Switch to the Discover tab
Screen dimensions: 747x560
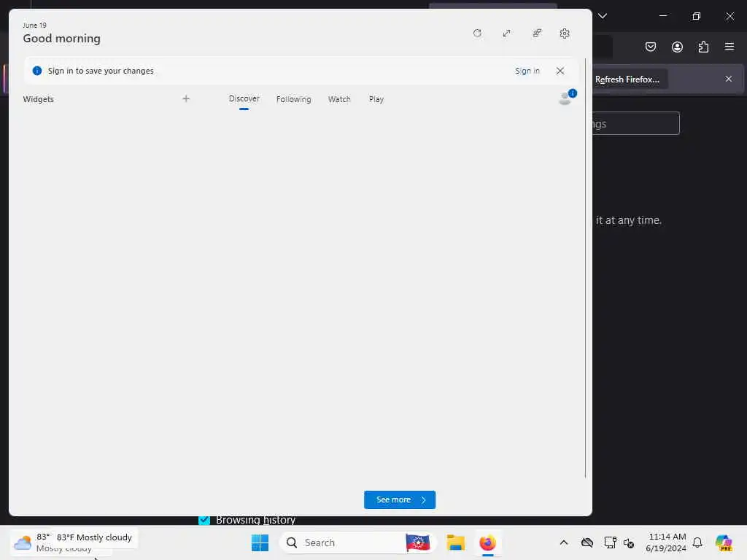click(x=244, y=99)
